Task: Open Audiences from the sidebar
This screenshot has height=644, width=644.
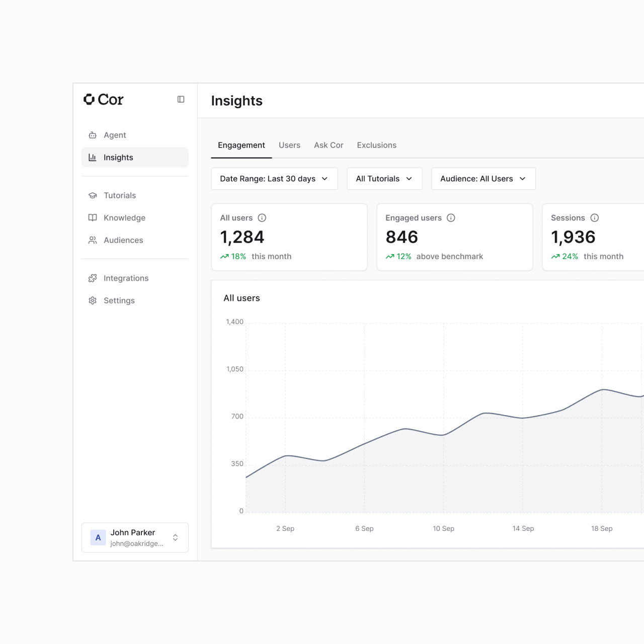Action: 135,240
